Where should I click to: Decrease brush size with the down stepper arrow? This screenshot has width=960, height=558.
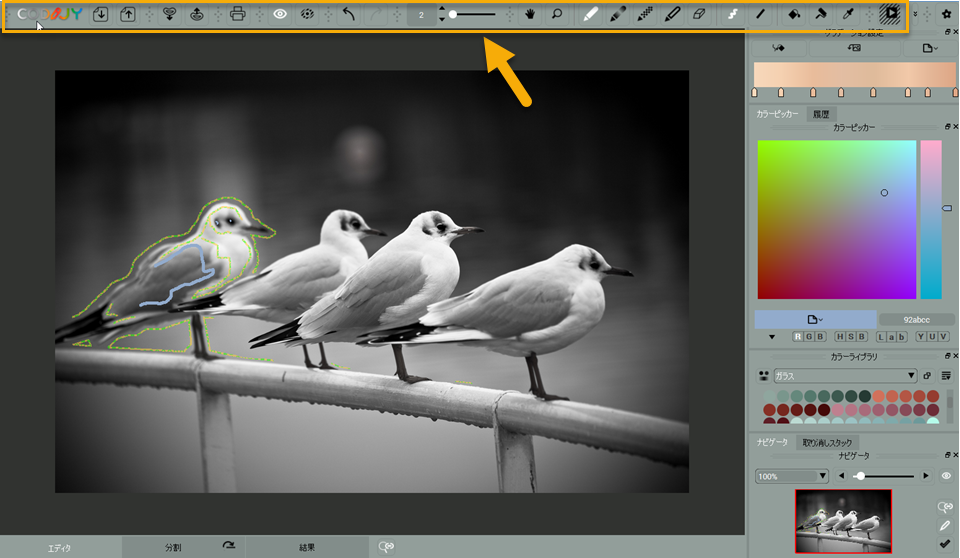point(442,20)
